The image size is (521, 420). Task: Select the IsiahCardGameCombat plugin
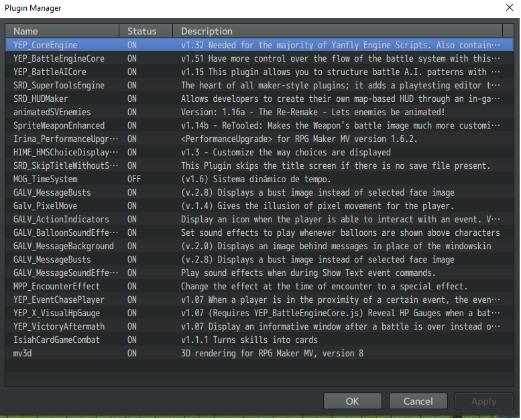(x=259, y=340)
